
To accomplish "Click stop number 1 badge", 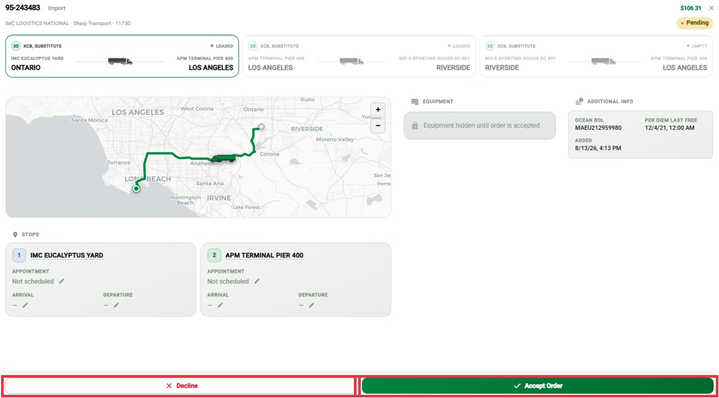I will coord(19,255).
